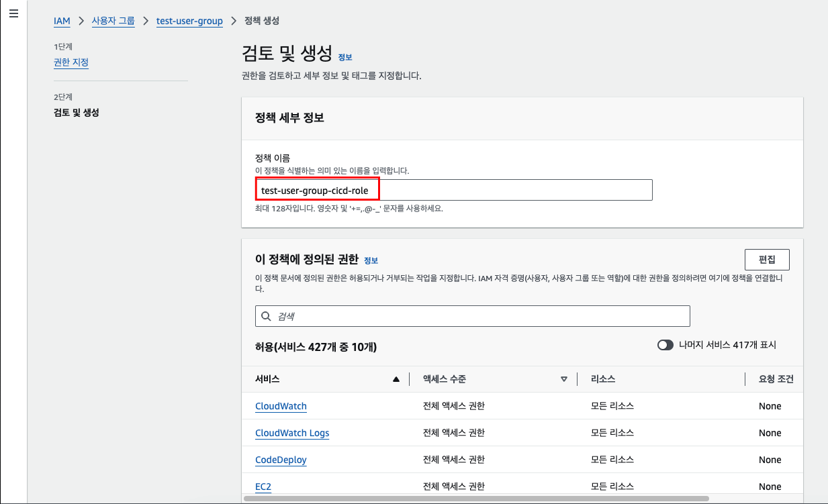Click None in the CloudWatch row
828x504 pixels.
(770, 406)
